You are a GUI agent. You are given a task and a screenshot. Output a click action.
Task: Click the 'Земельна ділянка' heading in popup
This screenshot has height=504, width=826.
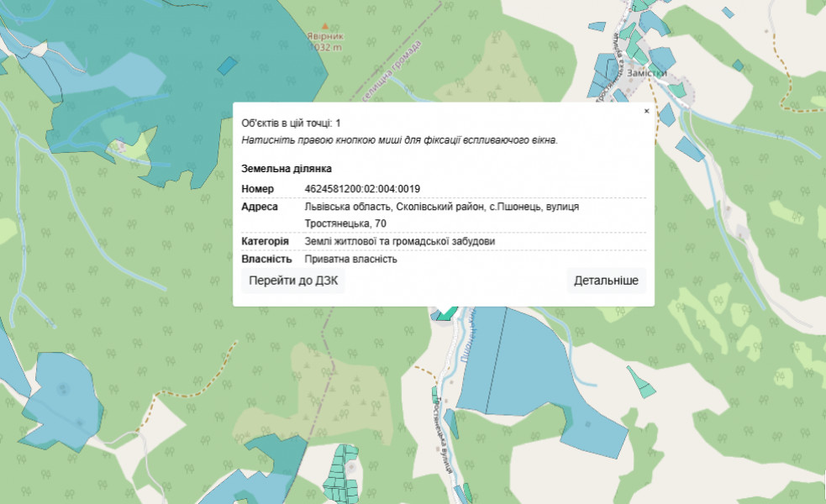pos(287,169)
